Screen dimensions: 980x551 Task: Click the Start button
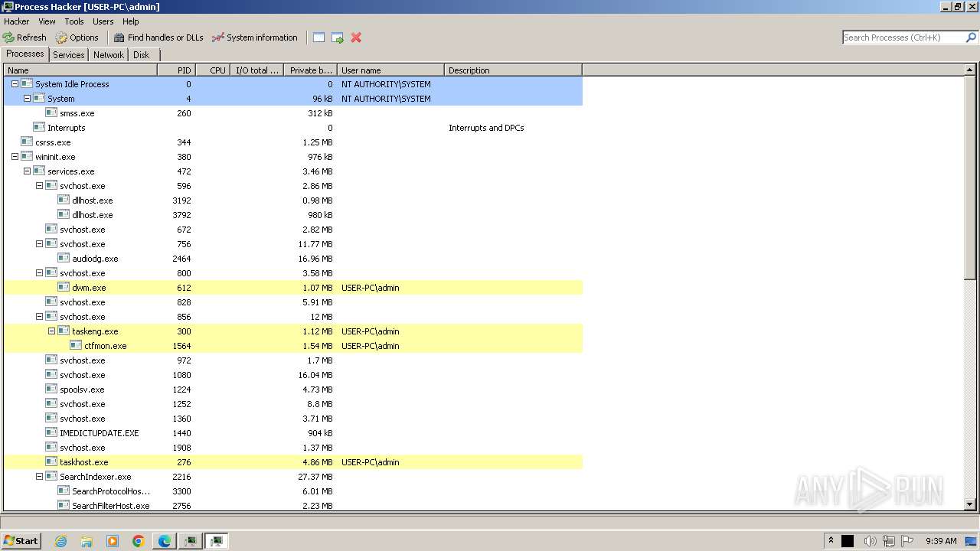21,541
